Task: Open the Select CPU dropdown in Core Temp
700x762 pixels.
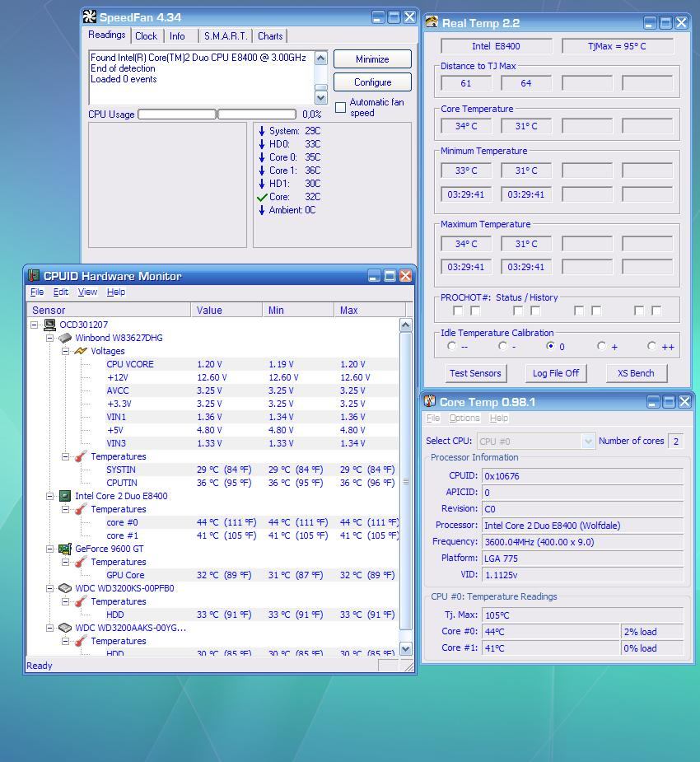Action: tap(588, 442)
